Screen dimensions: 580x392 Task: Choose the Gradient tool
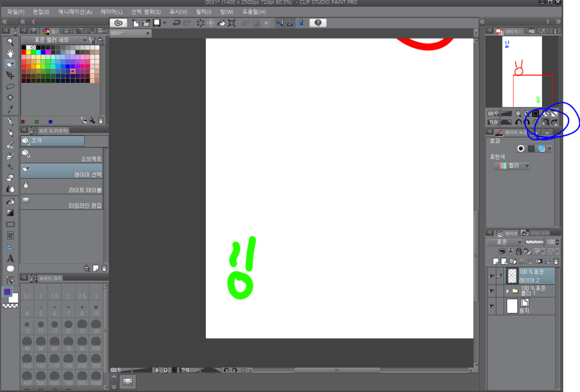click(x=10, y=213)
